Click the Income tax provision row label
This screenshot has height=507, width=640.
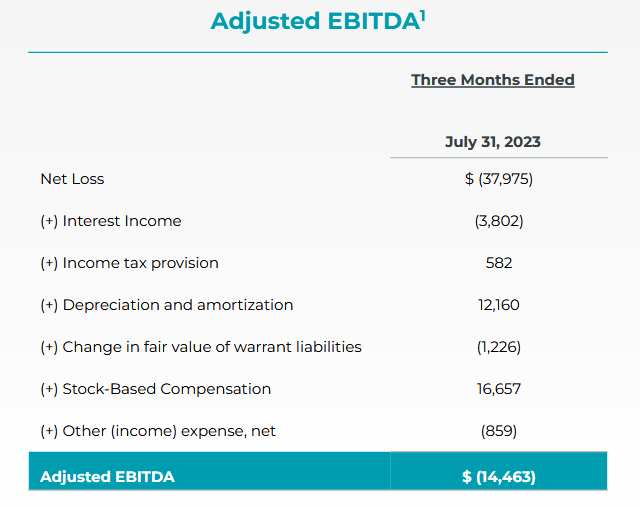[129, 263]
